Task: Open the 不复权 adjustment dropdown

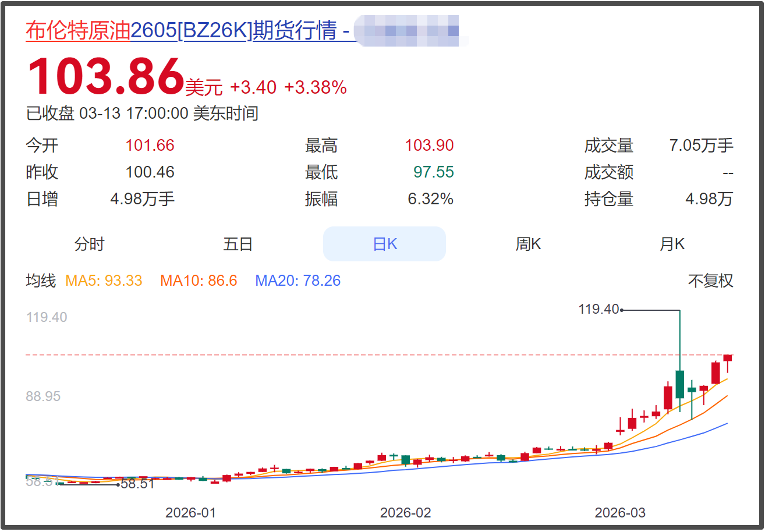Action: [710, 281]
